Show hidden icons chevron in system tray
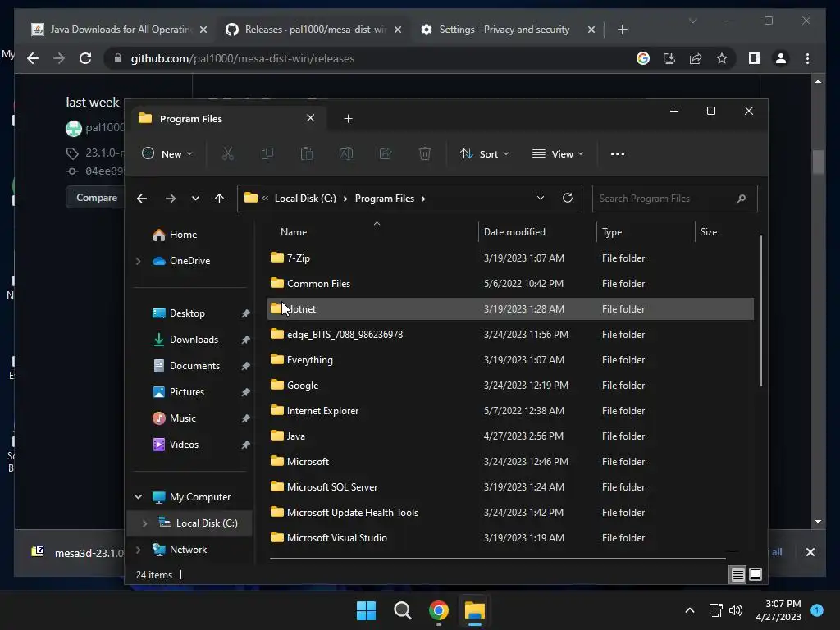This screenshot has width=840, height=630. [x=690, y=610]
